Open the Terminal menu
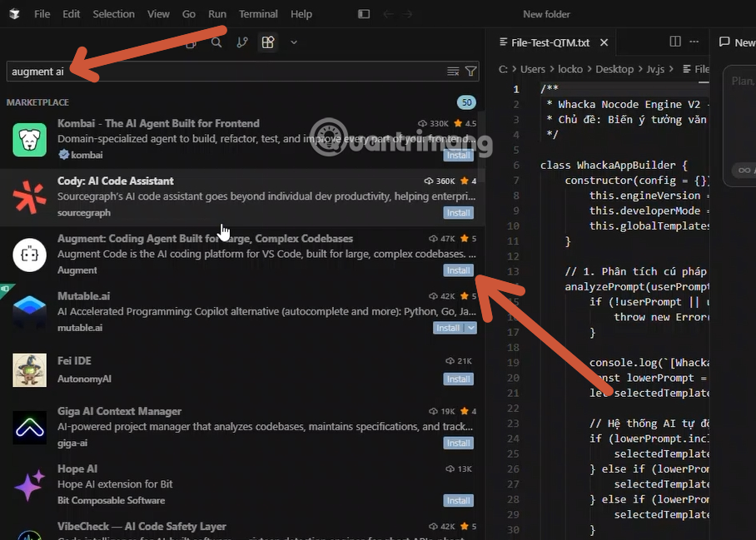Image resolution: width=756 pixels, height=540 pixels. coord(258,14)
